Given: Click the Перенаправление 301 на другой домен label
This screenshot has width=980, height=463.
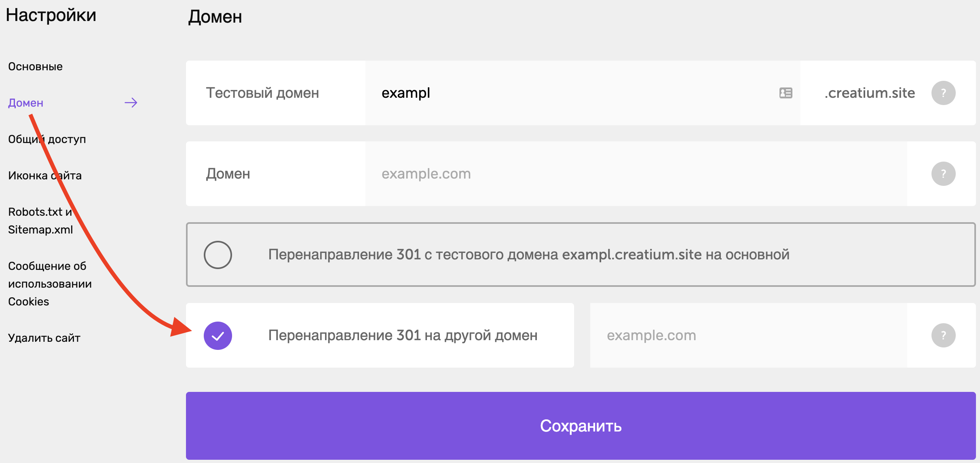Looking at the screenshot, I should pyautogui.click(x=403, y=335).
